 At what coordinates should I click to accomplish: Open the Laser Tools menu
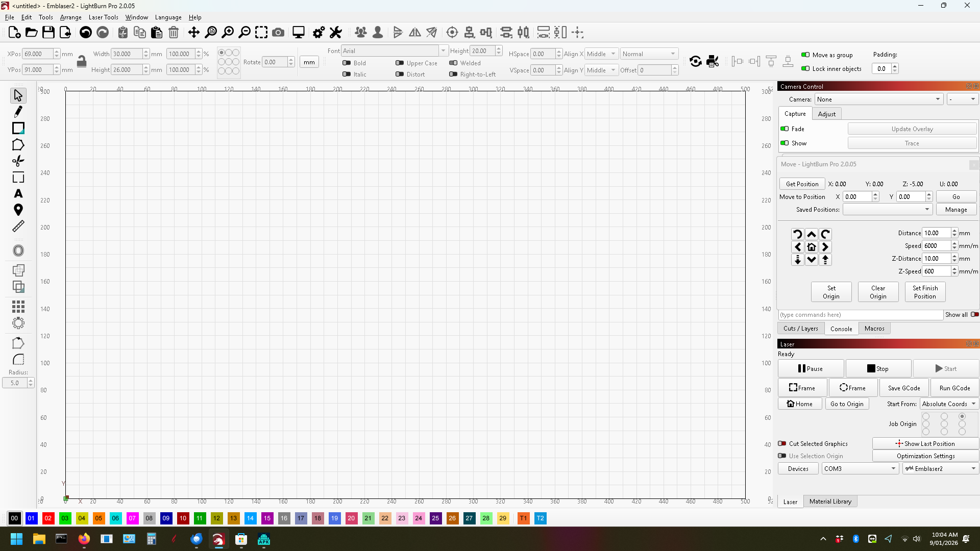103,17
